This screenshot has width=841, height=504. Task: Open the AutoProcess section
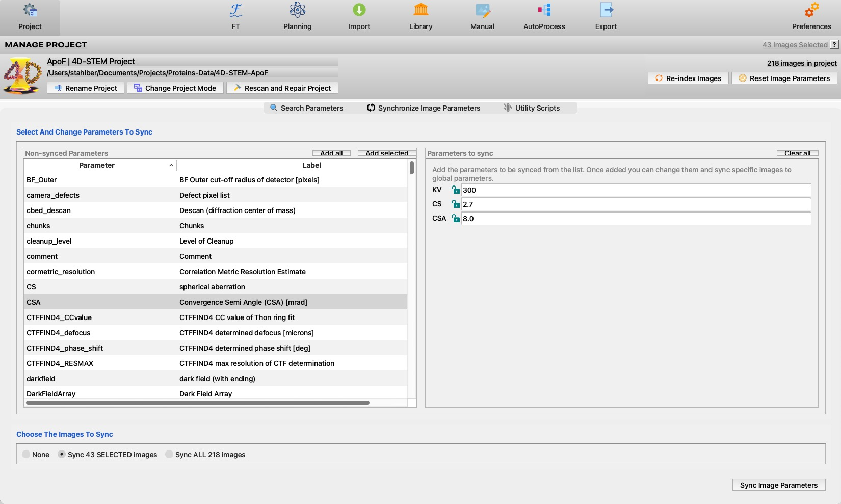(x=544, y=17)
